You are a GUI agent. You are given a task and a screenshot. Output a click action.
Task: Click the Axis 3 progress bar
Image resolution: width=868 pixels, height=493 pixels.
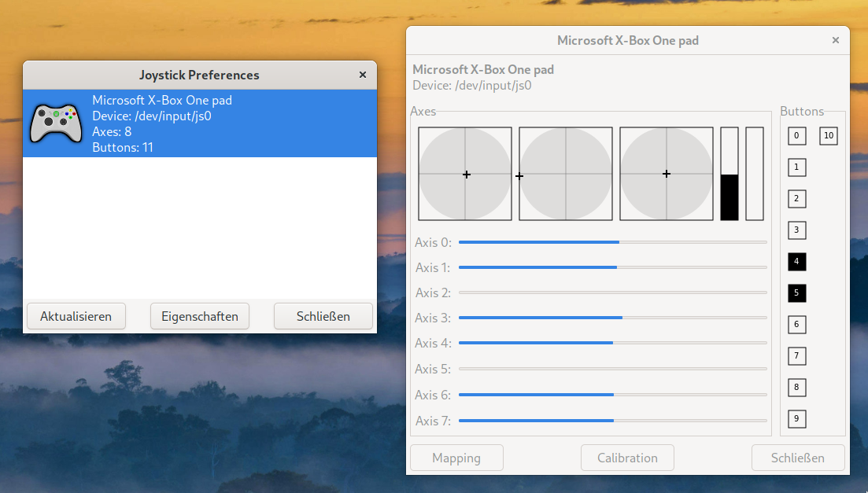[612, 318]
